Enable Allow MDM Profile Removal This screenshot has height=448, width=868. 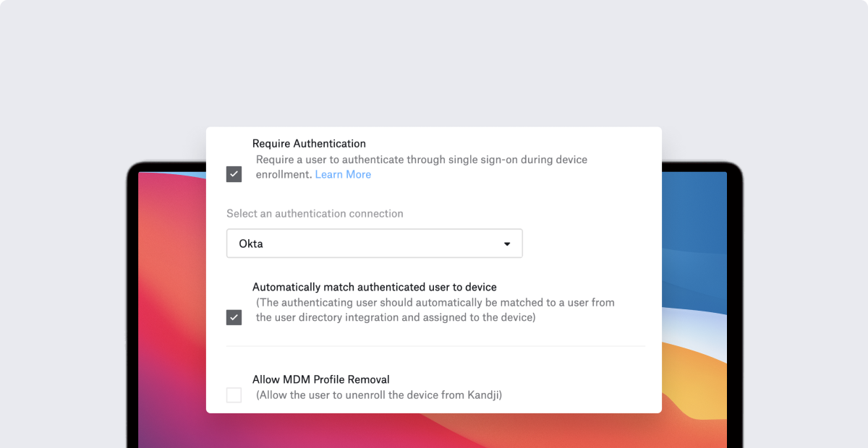pyautogui.click(x=234, y=395)
